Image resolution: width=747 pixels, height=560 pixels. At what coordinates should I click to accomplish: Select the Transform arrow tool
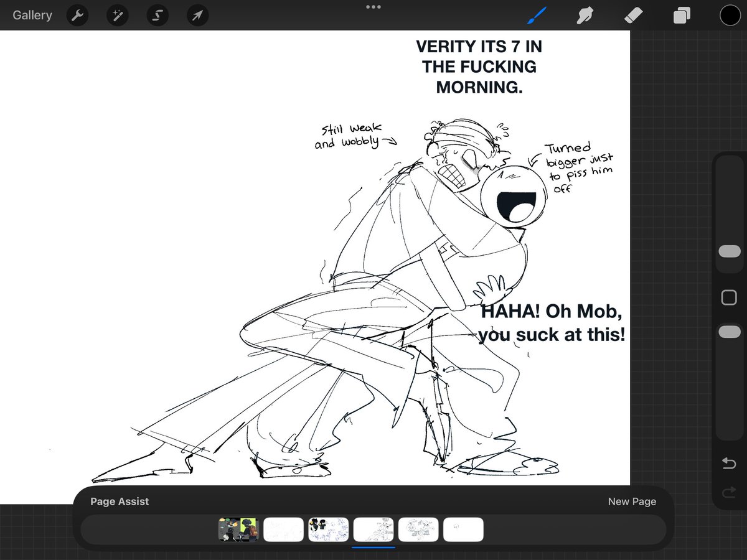(x=197, y=16)
